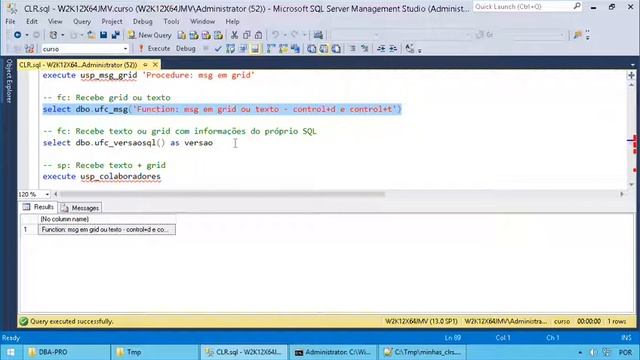Click the Copy icon in toolbar
This screenshot has width=640, height=360.
247,35
